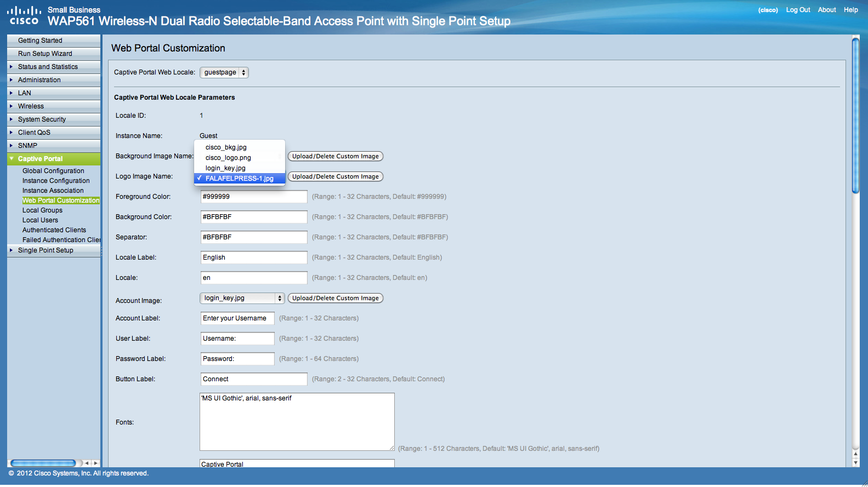Click the Background Color field
The height and width of the screenshot is (487, 868).
tap(254, 217)
